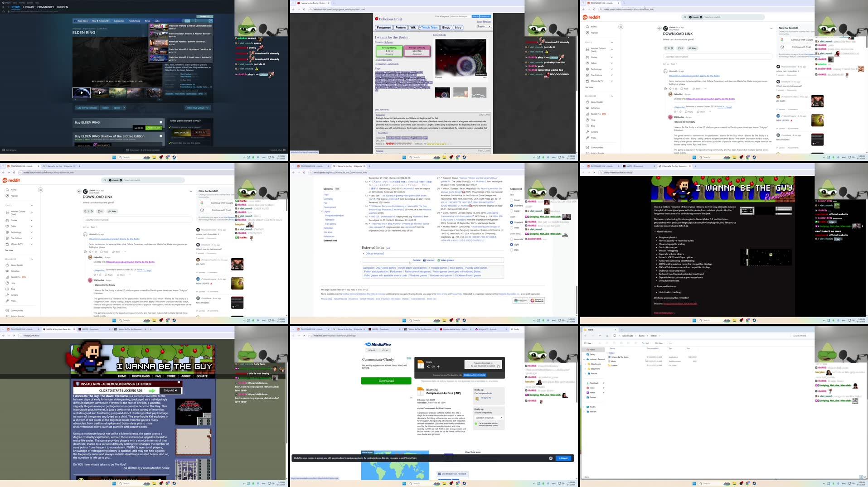868x487 pixels.
Task: Open Powered by MediaWiki badge on Wikipedia footer
Action: (537, 300)
